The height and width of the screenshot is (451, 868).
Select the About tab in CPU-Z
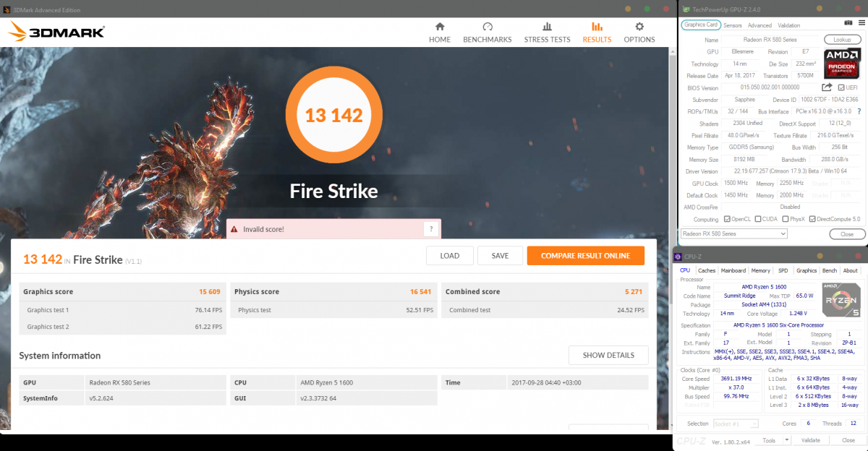850,270
